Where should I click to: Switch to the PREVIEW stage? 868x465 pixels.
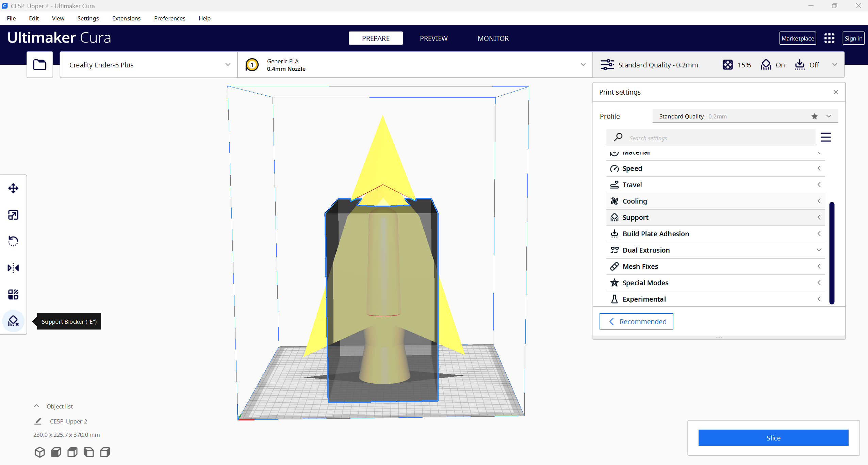coord(433,38)
